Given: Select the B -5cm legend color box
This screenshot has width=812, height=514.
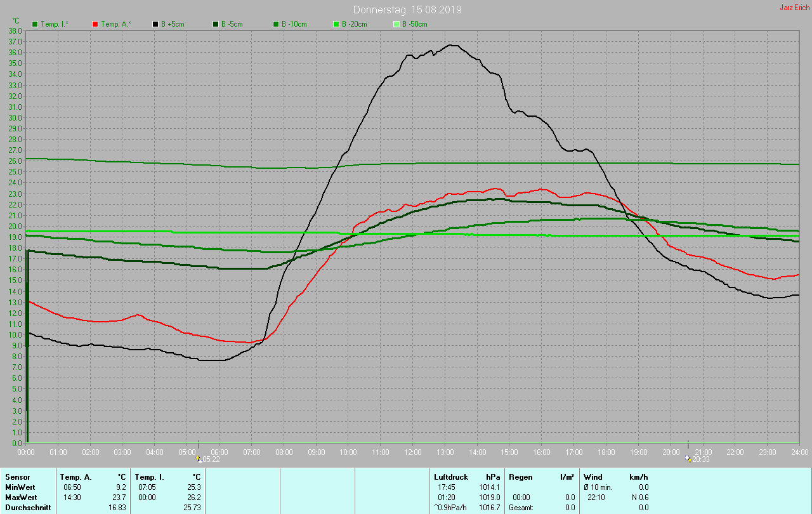Looking at the screenshot, I should click(x=216, y=24).
